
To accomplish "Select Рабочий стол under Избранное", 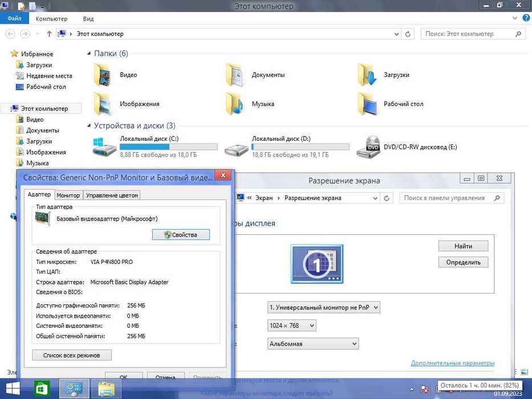I will (x=46, y=87).
